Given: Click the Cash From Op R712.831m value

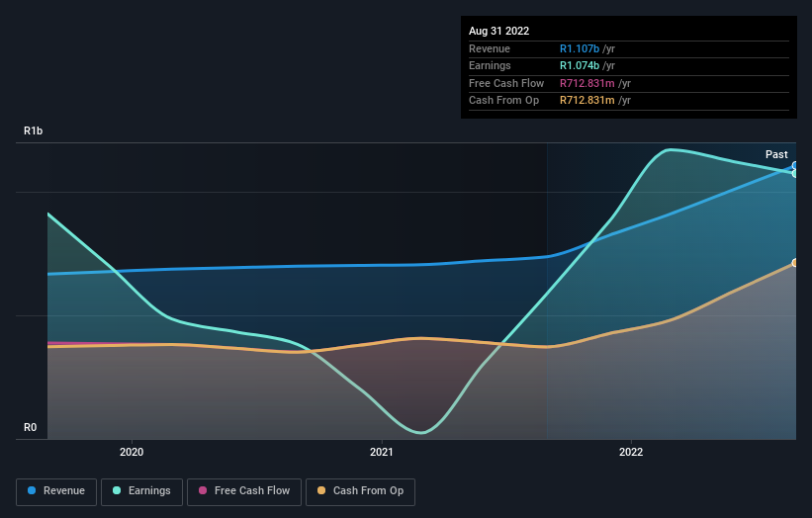Looking at the screenshot, I should coord(586,101).
